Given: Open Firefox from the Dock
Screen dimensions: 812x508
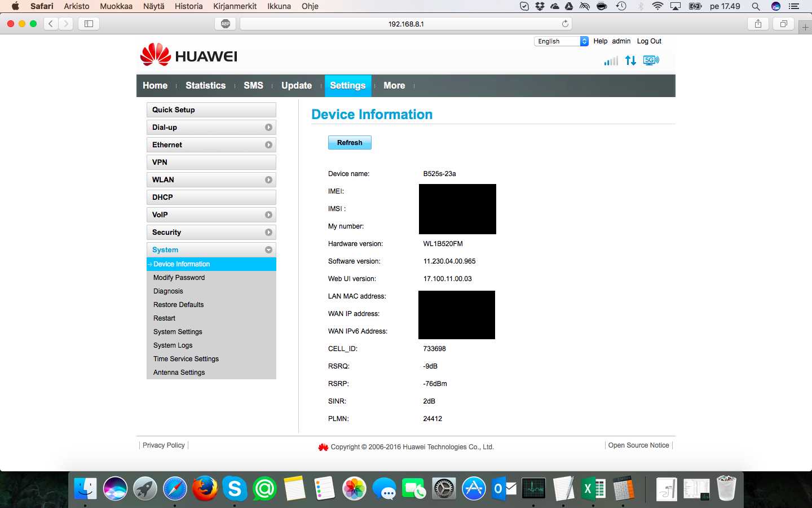Looking at the screenshot, I should point(205,488).
